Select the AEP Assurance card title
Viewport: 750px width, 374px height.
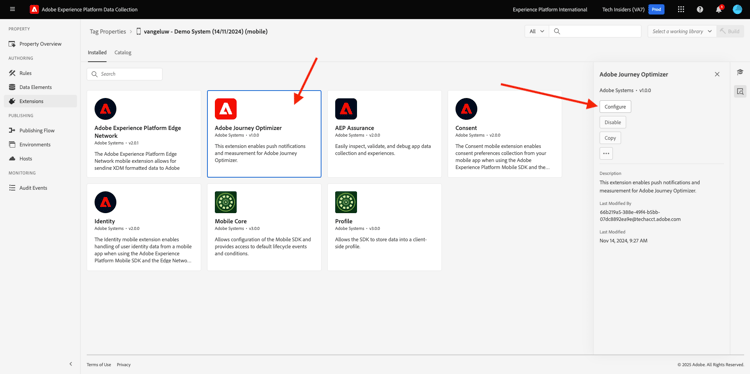click(354, 128)
